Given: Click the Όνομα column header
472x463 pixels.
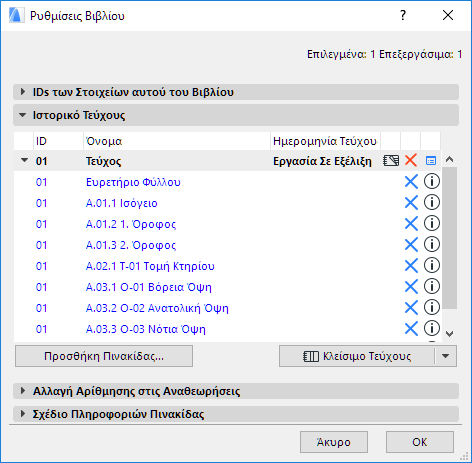Looking at the screenshot, I should point(177,141).
